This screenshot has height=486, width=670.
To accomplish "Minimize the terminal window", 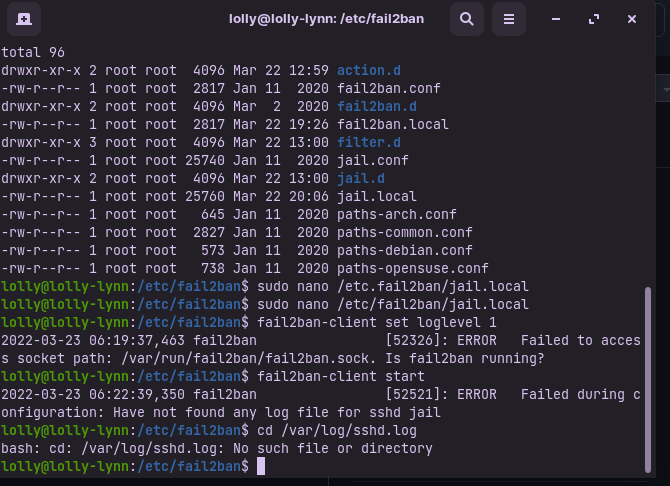I will pos(555,19).
